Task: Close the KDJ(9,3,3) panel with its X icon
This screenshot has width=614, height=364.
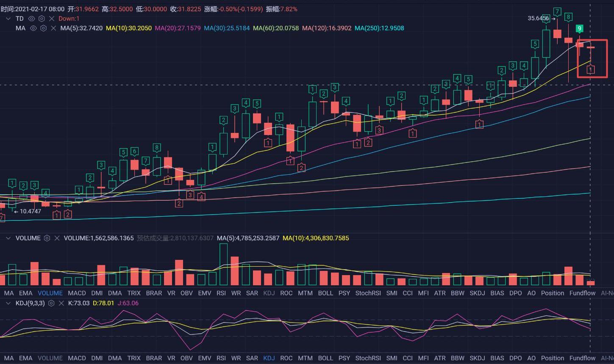Action: point(61,303)
